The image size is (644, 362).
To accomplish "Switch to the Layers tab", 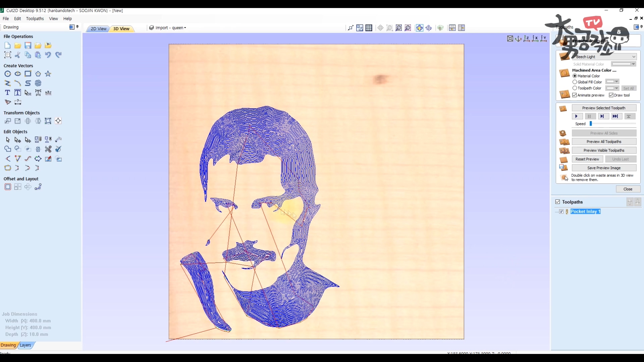I will (25, 345).
